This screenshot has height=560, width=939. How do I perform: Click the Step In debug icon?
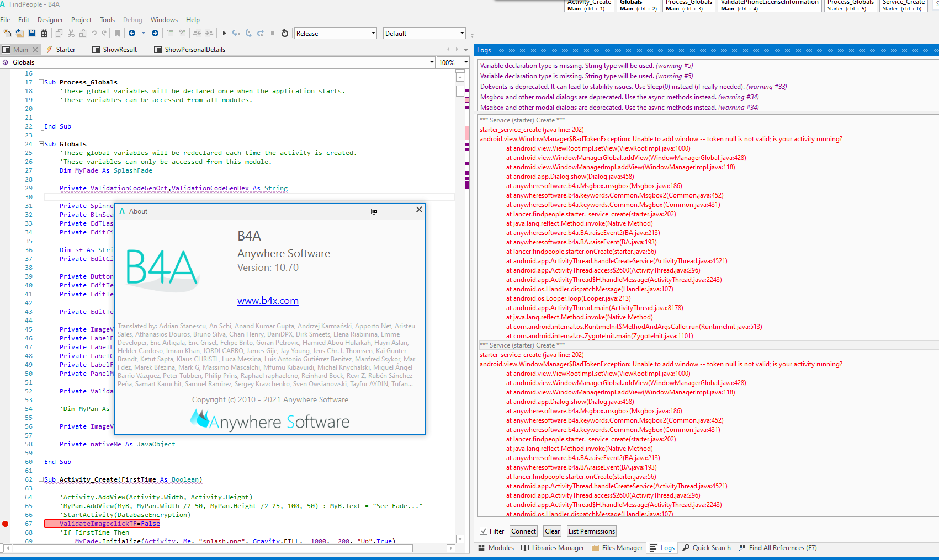236,33
